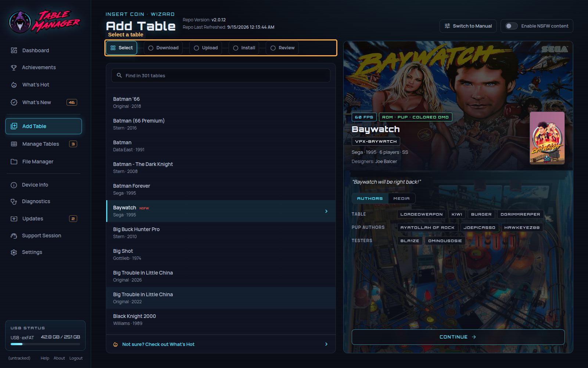This screenshot has width=588, height=368.
Task: Click the LOADEDWEAPON author tag
Action: [x=422, y=214]
